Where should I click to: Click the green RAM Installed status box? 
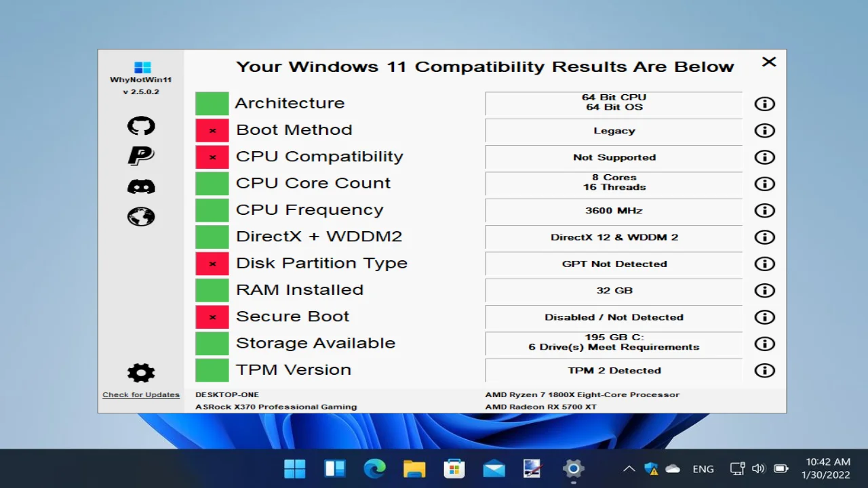[212, 291]
